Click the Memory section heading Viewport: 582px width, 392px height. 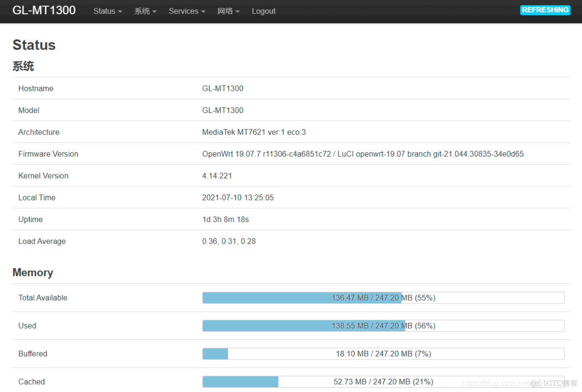(32, 273)
